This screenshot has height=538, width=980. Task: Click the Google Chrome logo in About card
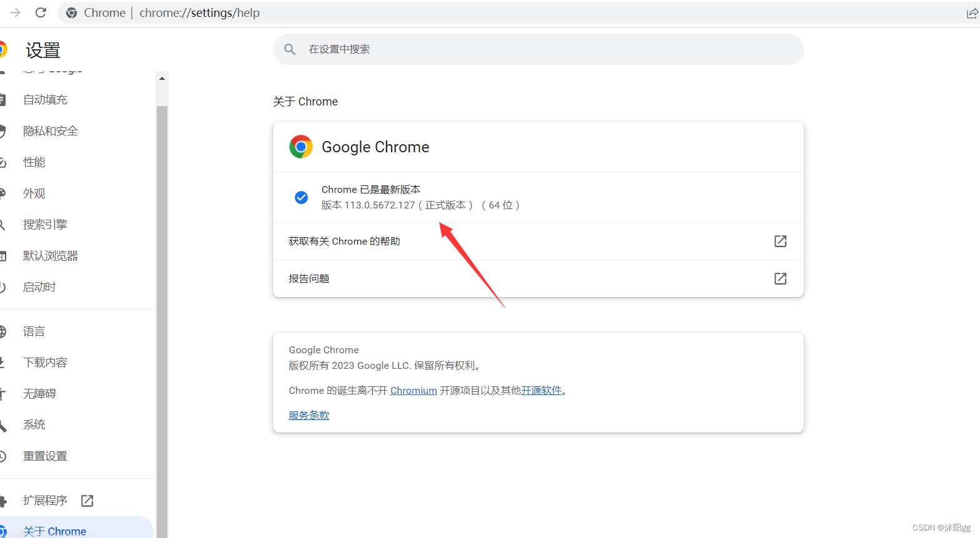tap(301, 147)
